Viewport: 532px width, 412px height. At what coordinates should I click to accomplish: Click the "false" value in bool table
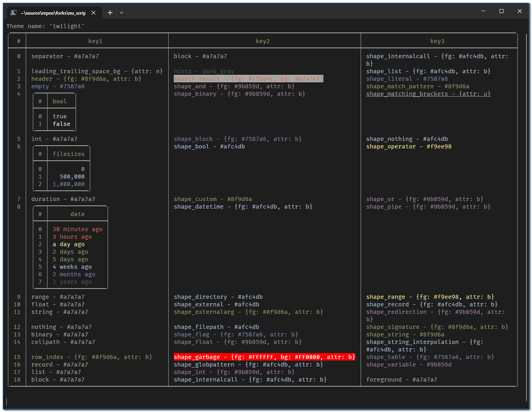pyautogui.click(x=62, y=124)
